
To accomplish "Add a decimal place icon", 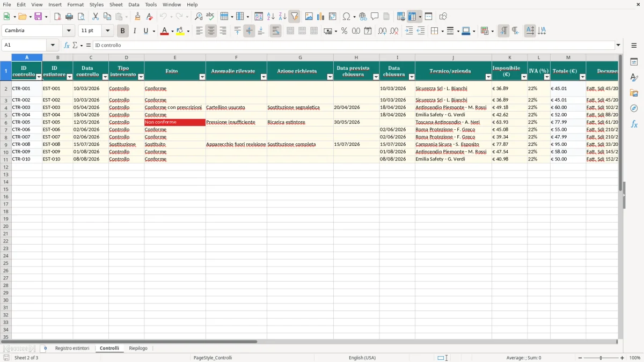I will point(382,31).
